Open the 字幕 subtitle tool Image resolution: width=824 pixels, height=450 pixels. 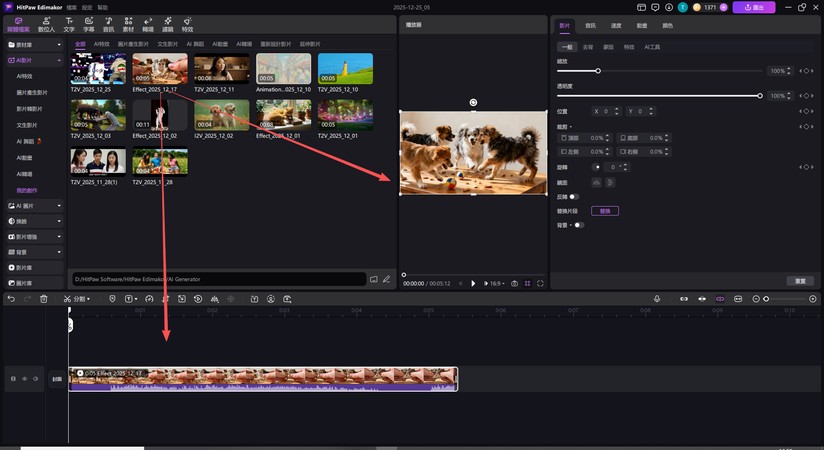pos(89,25)
